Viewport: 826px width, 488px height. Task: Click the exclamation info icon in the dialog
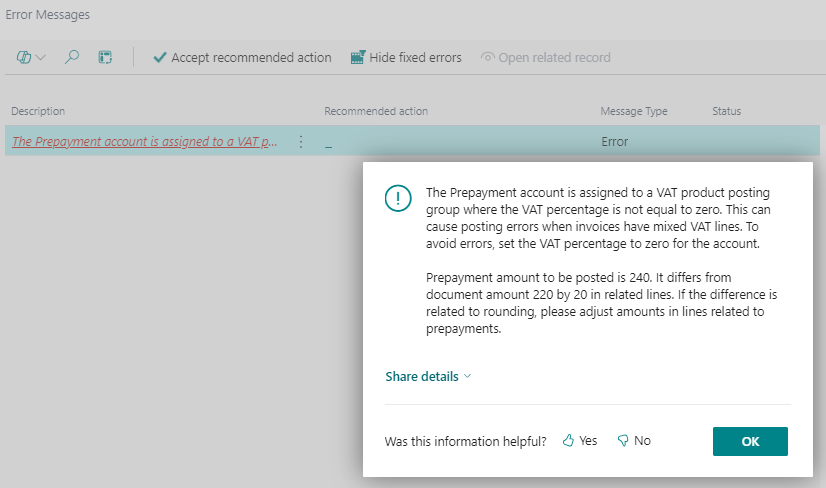click(x=398, y=198)
